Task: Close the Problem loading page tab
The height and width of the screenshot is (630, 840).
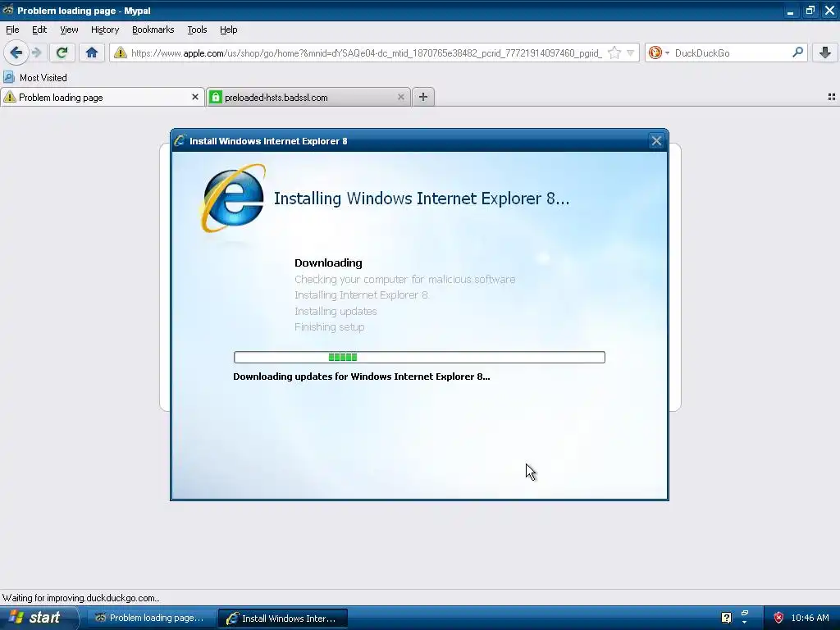Action: [195, 97]
